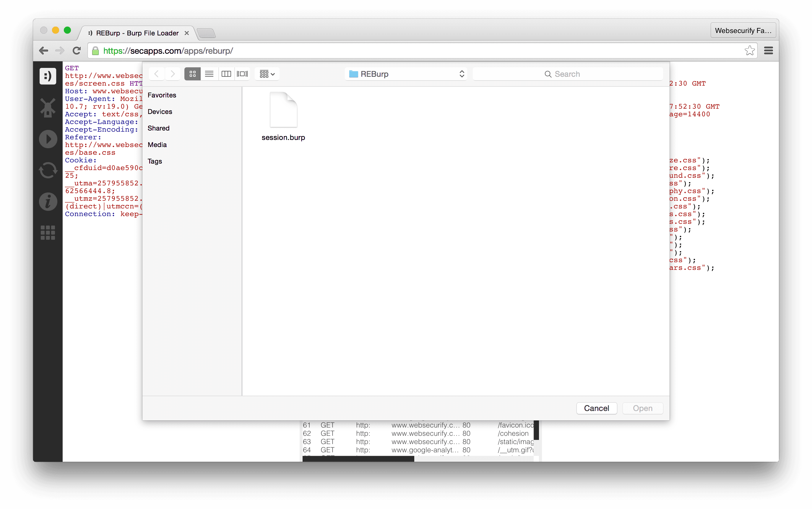812x509 pixels.
Task: Click the Search field in file dialog
Action: (x=568, y=74)
